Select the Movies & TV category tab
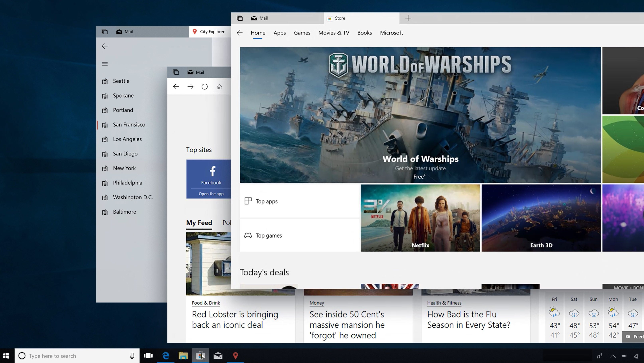This screenshot has height=363, width=644. click(x=333, y=32)
